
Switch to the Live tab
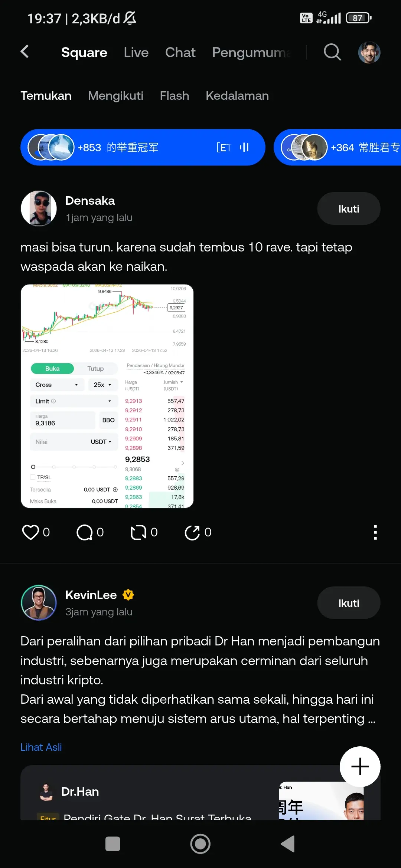point(136,53)
